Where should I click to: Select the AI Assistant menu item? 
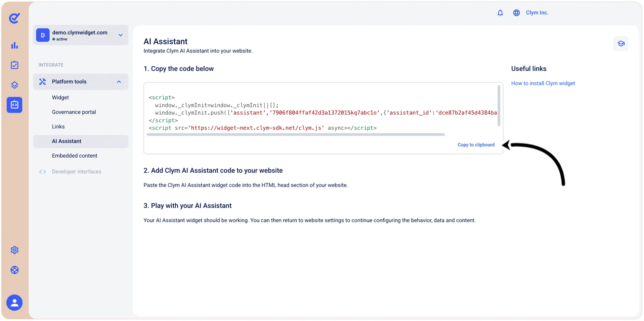[x=81, y=142]
